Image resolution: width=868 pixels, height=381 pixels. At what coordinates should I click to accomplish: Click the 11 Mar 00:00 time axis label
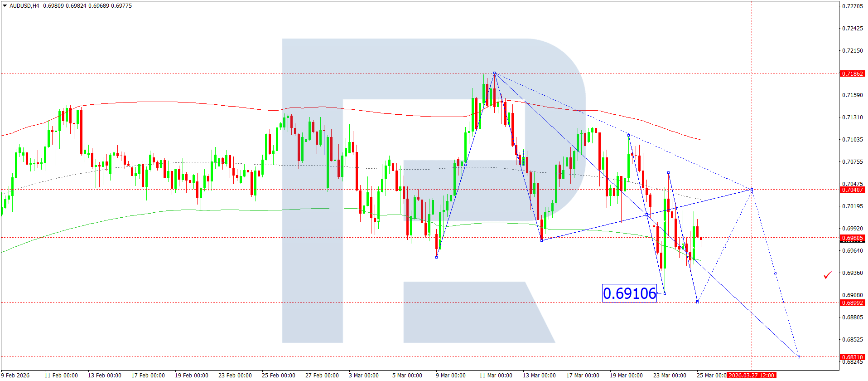[496, 375]
